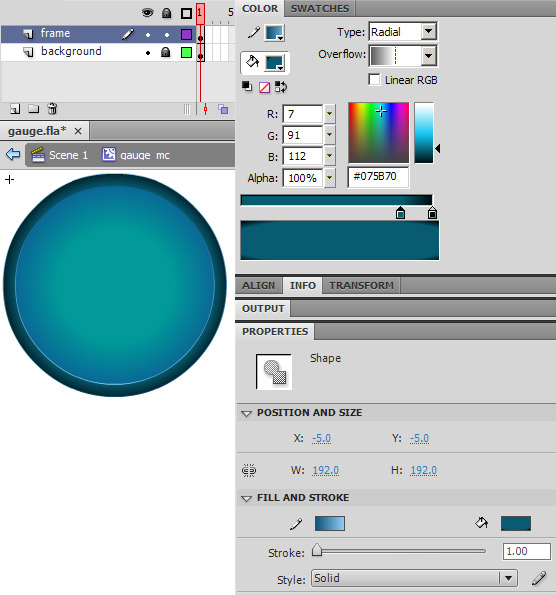
Task: Click the lock width and height link icon
Action: tap(249, 471)
